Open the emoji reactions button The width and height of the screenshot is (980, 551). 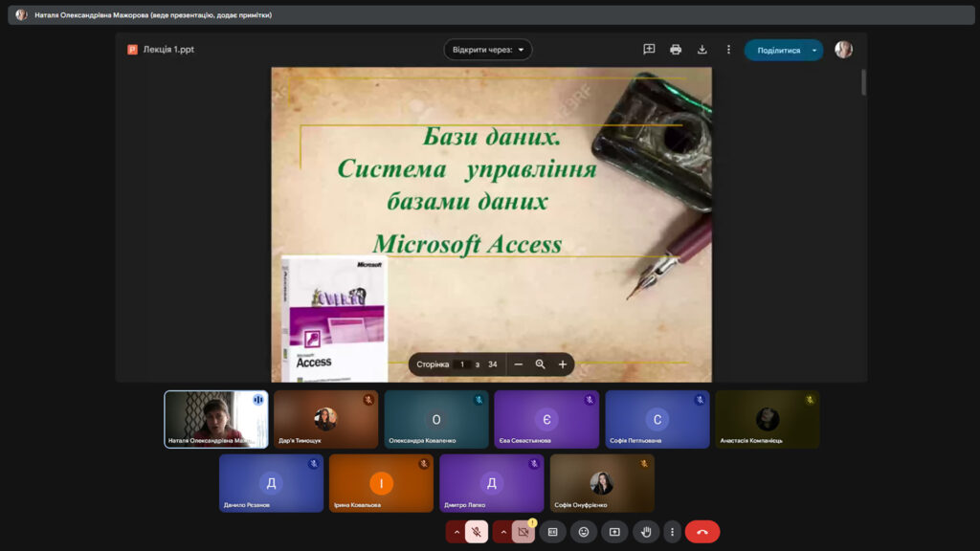(583, 532)
